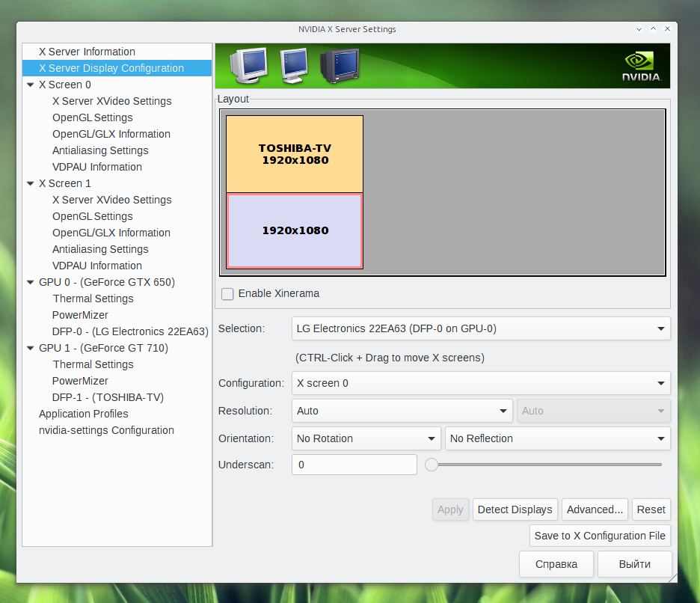Viewport: 700px width, 603px height.
Task: Open GPU 0 Thermal Settings
Action: point(117,299)
